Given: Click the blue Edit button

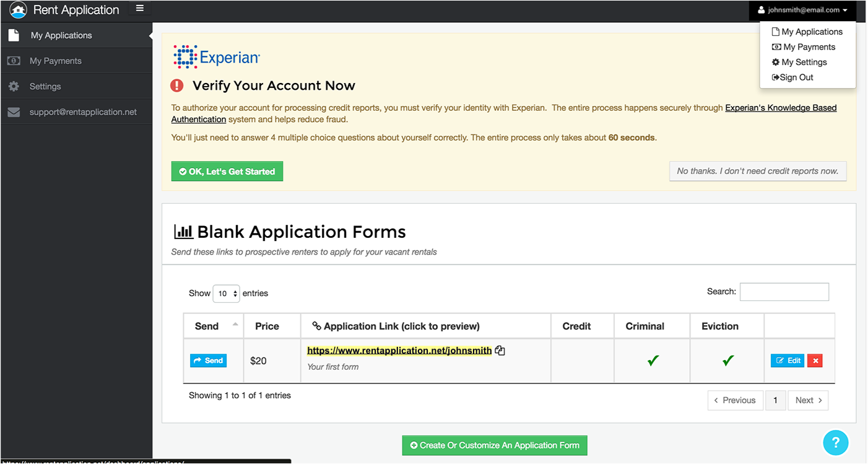Looking at the screenshot, I should pyautogui.click(x=788, y=361).
